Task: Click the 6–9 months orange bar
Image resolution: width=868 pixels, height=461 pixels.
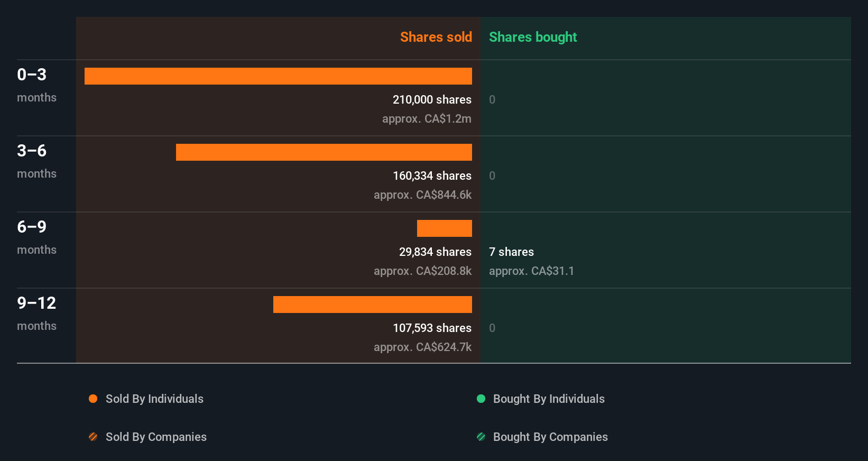Action: coord(445,228)
